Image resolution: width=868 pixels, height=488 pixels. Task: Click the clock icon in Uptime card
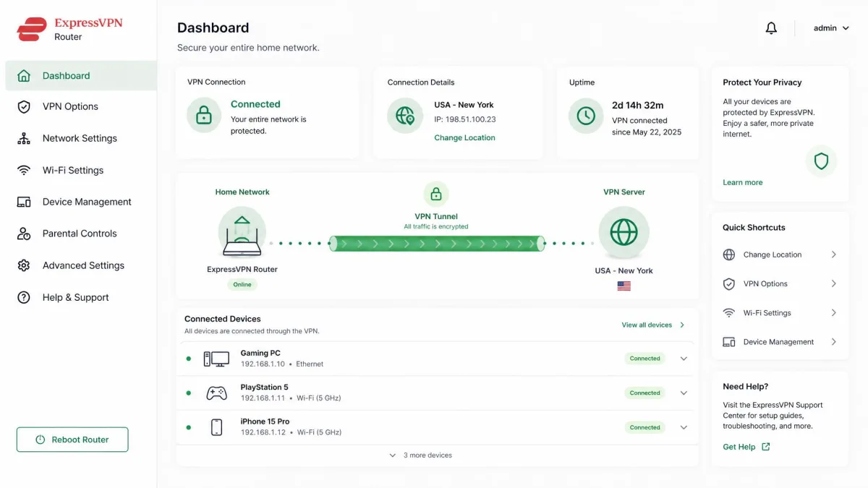586,116
